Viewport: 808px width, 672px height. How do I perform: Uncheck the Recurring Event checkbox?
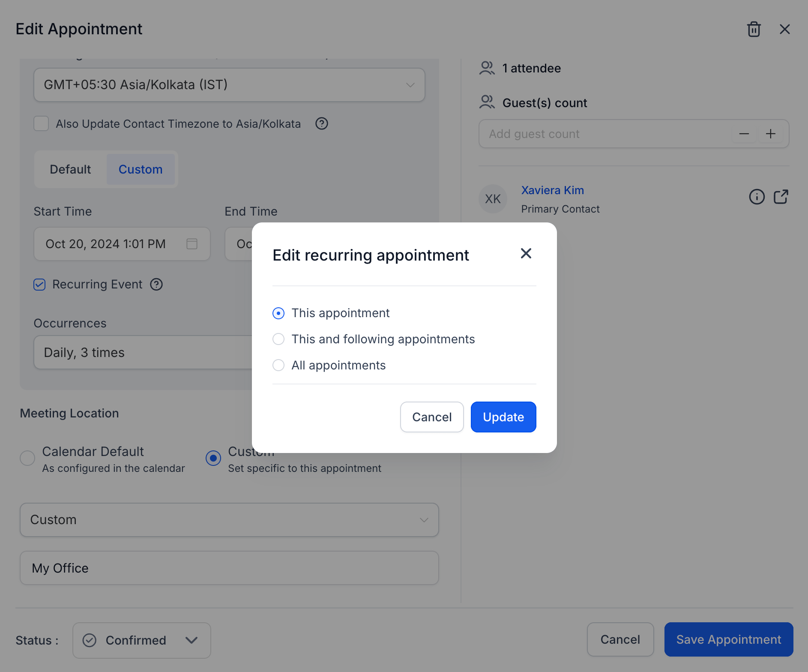(x=39, y=285)
